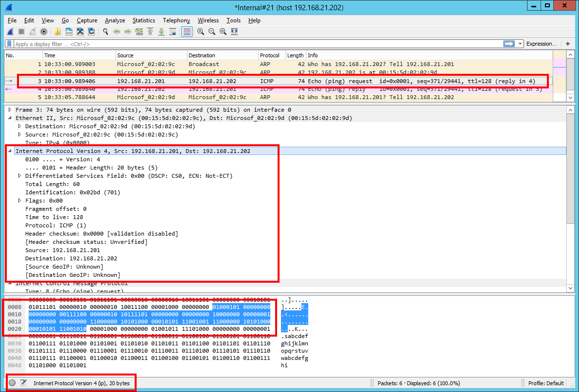Open the Wireless menu
Screen dimensions: 579x392
(208, 20)
